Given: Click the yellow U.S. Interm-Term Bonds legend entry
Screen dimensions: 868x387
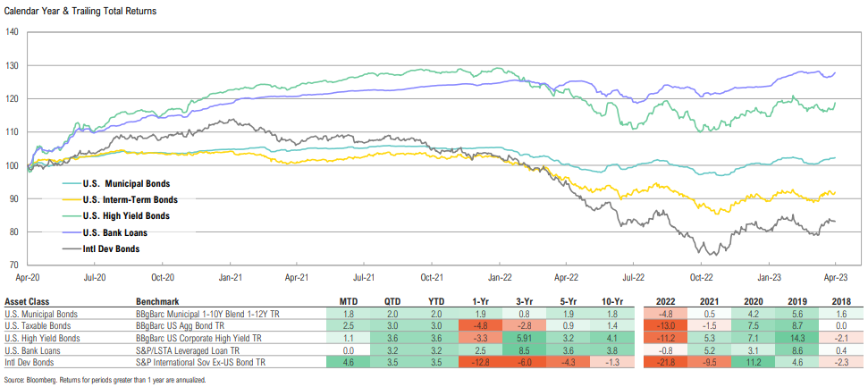Looking at the screenshot, I should coord(130,200).
